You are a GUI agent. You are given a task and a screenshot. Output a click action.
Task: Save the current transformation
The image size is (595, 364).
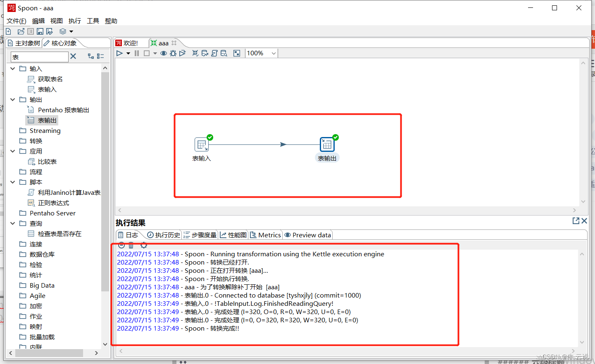point(40,31)
